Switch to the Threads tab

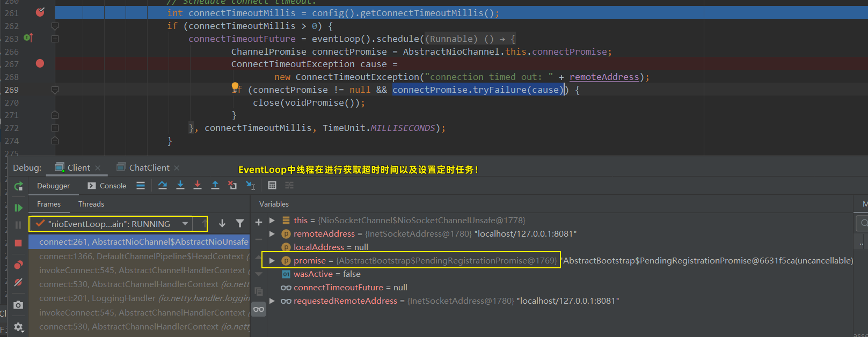91,204
